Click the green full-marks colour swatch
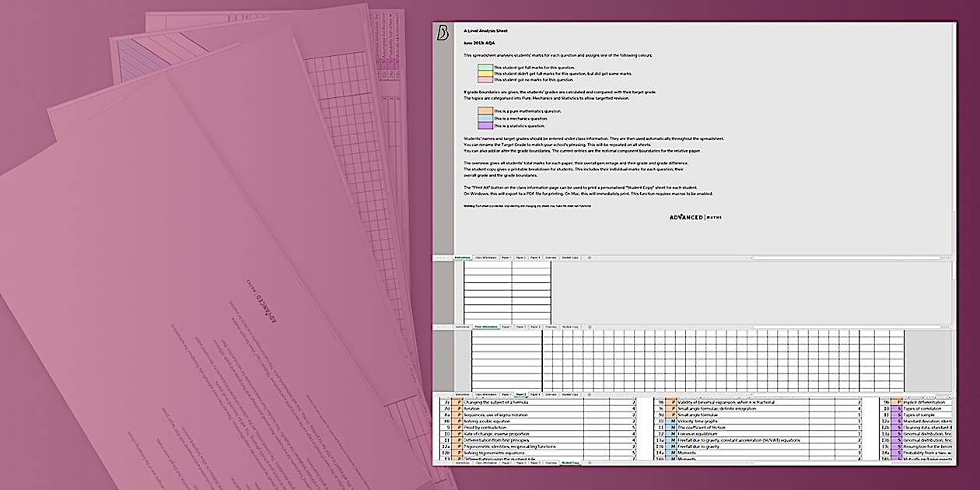Image resolution: width=980 pixels, height=490 pixels. pos(485,68)
